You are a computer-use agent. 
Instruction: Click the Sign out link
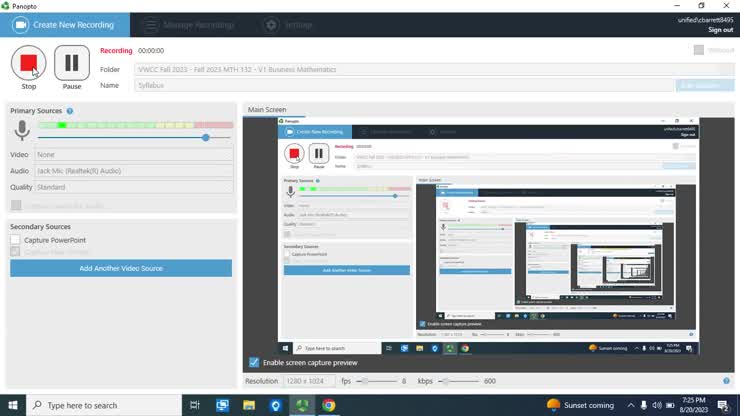pyautogui.click(x=720, y=30)
